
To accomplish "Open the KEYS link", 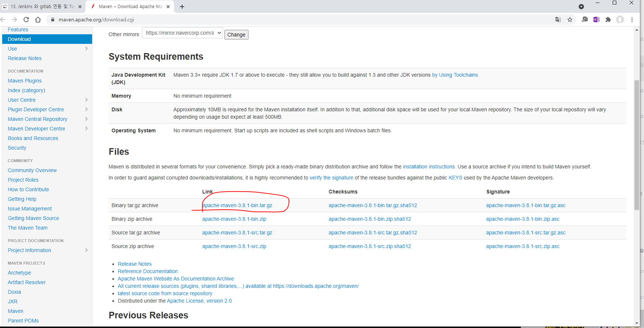I will (455, 178).
